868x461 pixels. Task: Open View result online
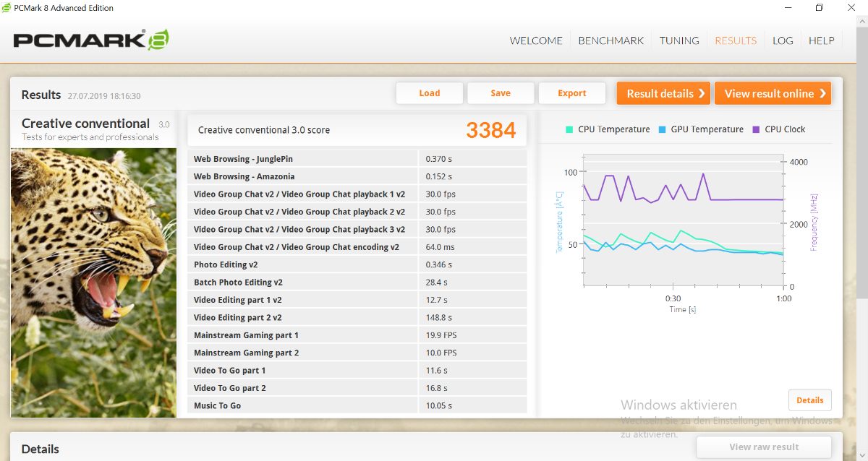[773, 93]
